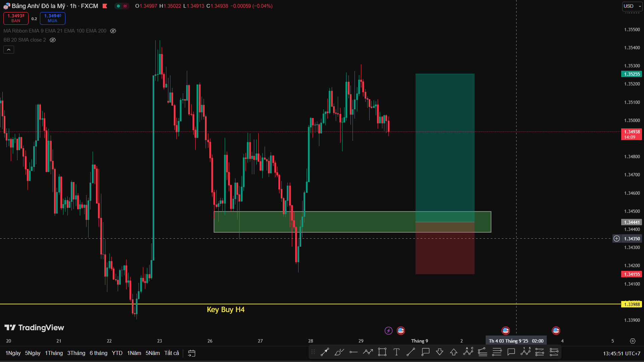Select the Arrow Mark Down tool

point(440,352)
